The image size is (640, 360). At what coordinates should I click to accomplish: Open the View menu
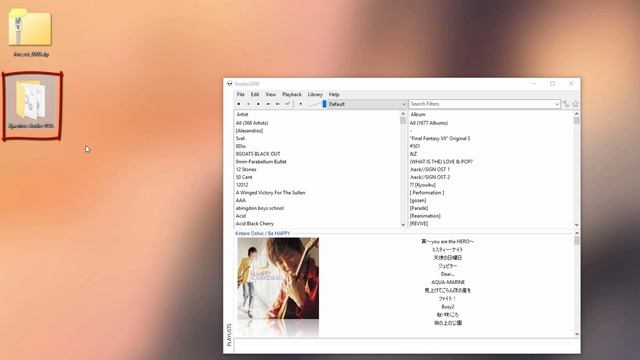[271, 94]
